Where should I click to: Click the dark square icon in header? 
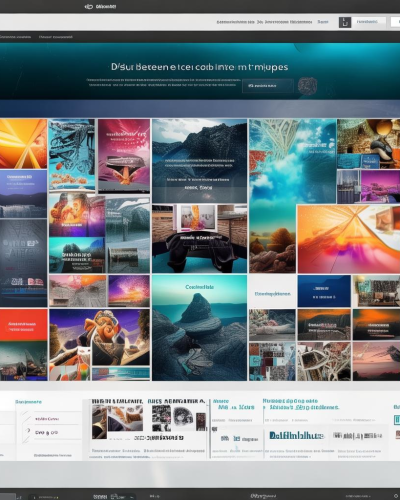click(345, 22)
